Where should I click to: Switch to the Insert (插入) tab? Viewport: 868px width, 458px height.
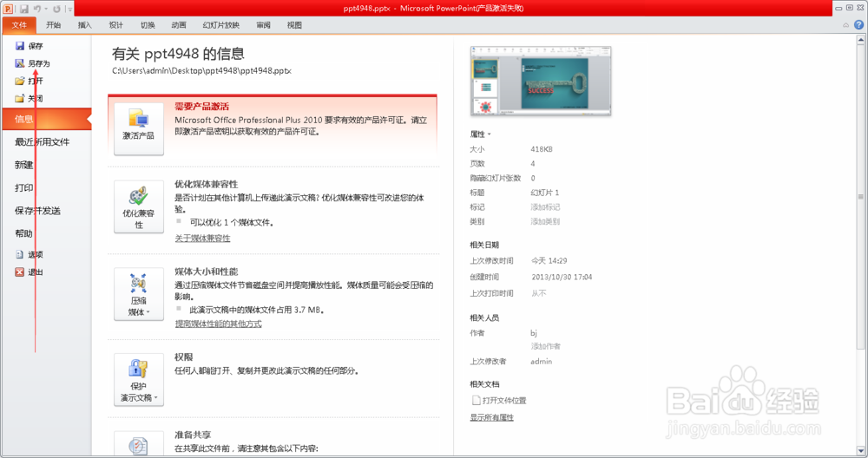pyautogui.click(x=85, y=25)
